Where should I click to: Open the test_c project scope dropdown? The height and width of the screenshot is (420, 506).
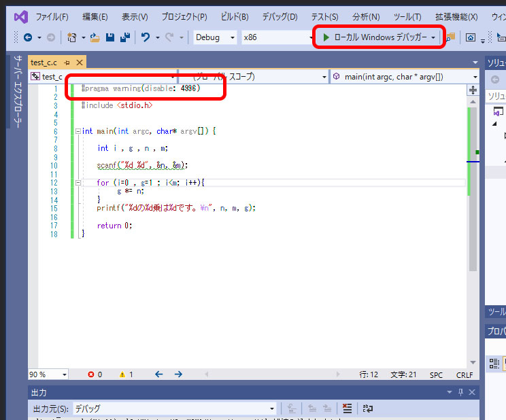click(x=103, y=77)
